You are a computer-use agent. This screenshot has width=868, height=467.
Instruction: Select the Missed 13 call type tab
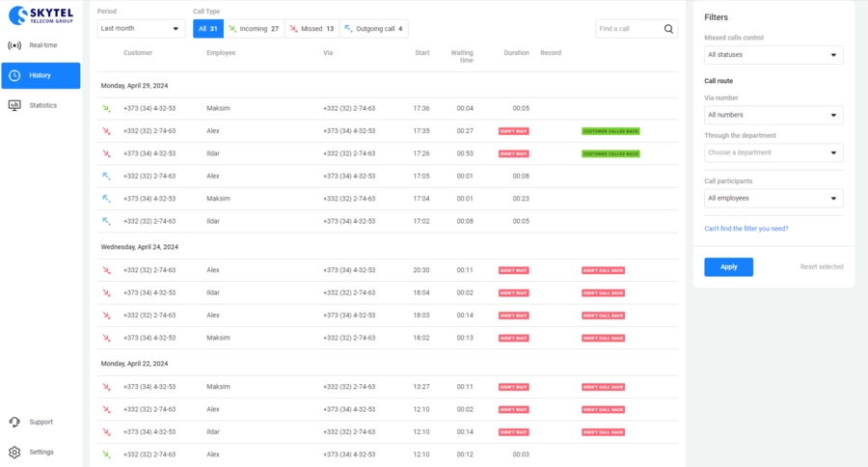tap(312, 29)
